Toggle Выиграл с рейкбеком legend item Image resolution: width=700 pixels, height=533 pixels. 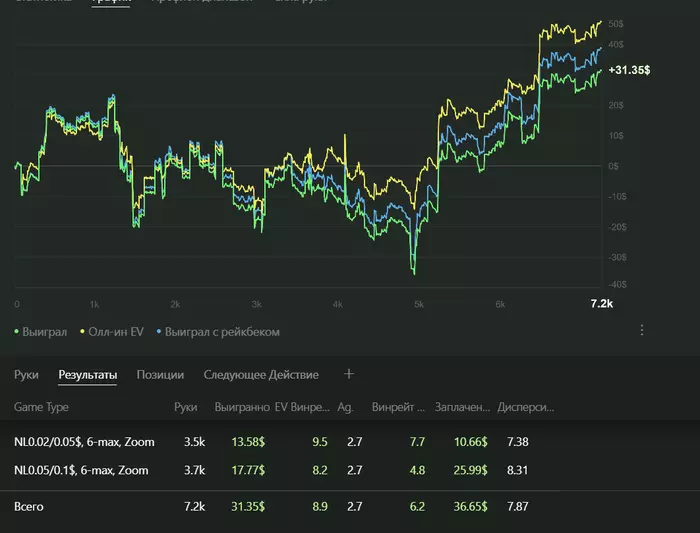click(219, 331)
